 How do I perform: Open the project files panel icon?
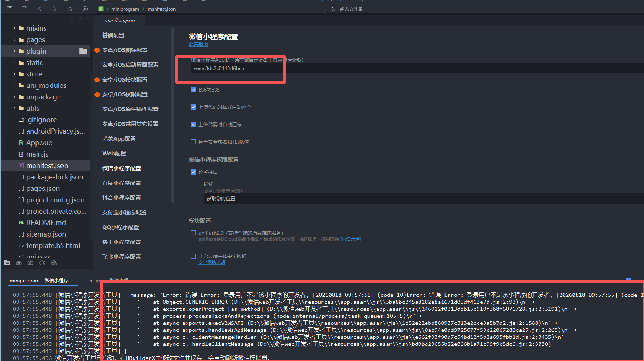(x=7, y=263)
